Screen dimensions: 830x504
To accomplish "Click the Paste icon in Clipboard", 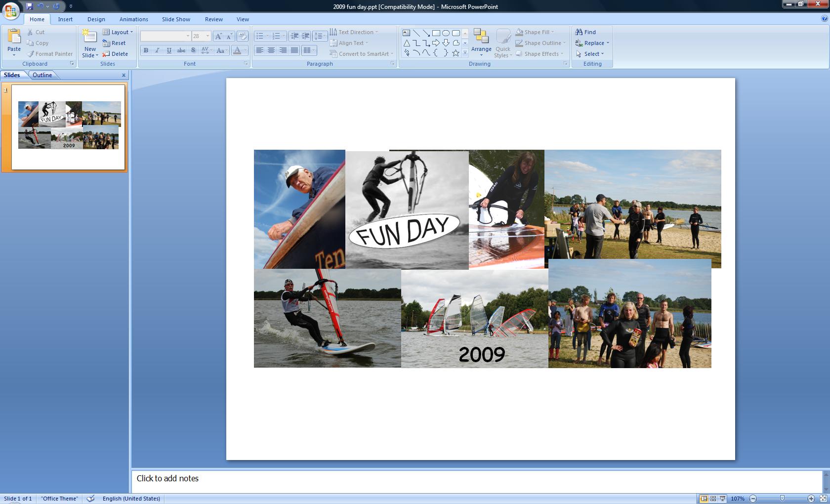I will click(x=14, y=37).
